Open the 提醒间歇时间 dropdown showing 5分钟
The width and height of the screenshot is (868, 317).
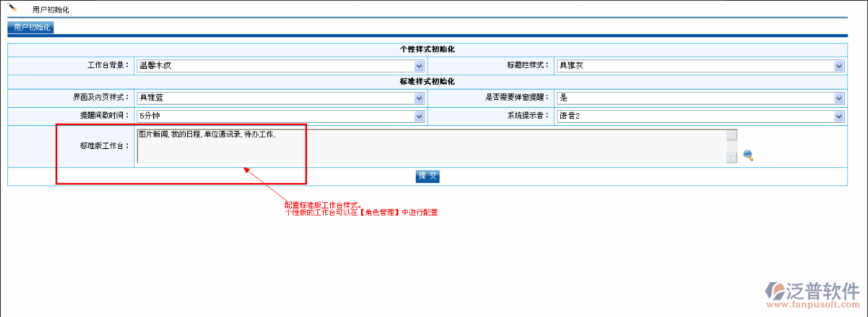(280, 116)
